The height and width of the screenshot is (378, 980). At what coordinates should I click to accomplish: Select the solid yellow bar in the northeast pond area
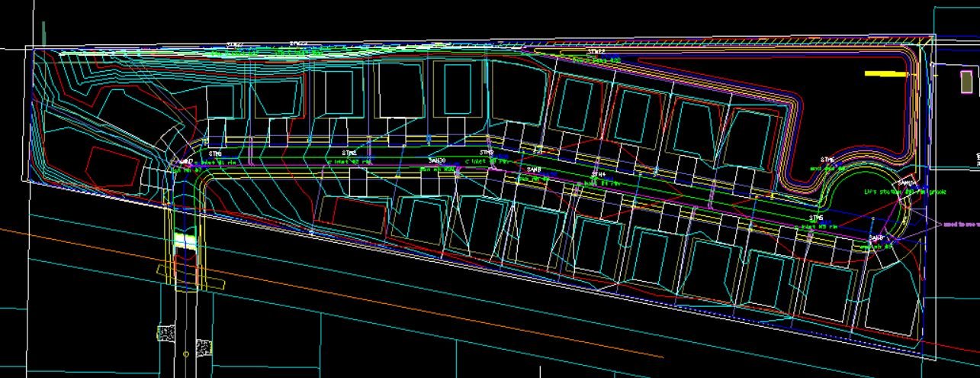(x=886, y=74)
